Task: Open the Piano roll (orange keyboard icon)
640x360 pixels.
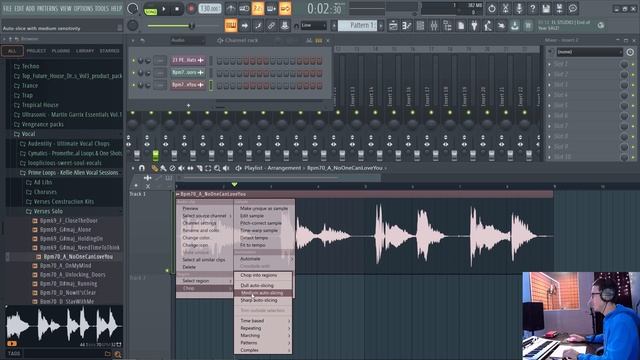Action: click(231, 26)
